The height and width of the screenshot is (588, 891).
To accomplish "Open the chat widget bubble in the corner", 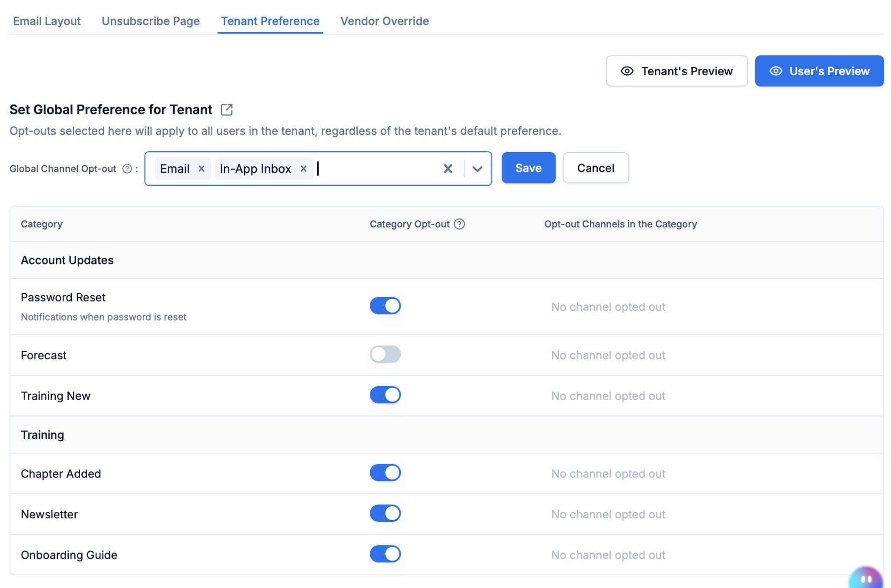I will (866, 578).
